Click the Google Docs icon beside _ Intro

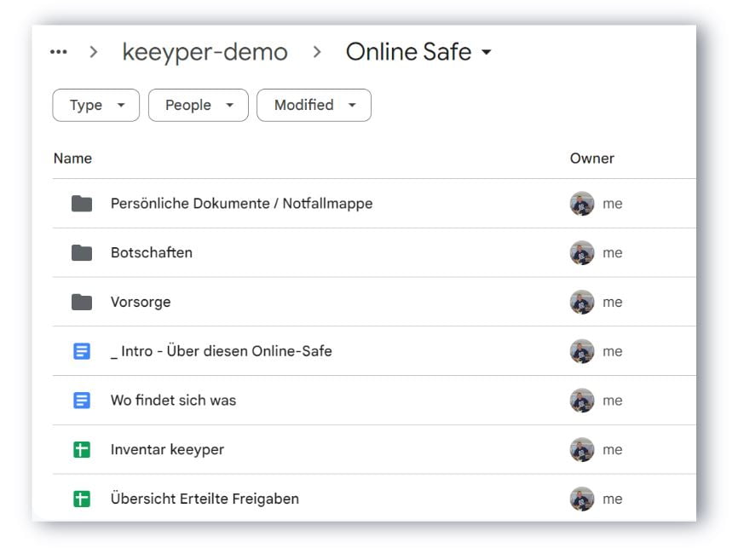click(x=82, y=351)
